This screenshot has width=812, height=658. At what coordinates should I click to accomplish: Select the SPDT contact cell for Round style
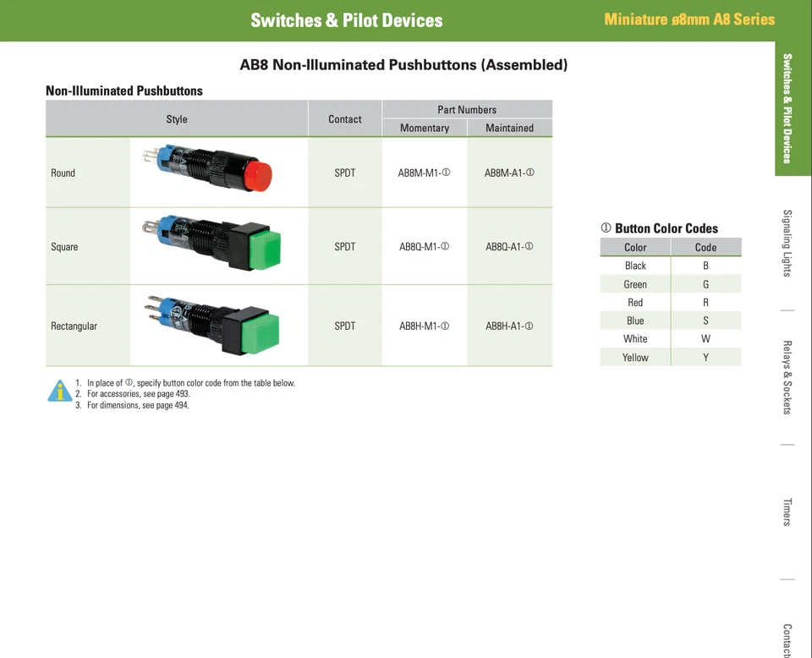tap(344, 173)
